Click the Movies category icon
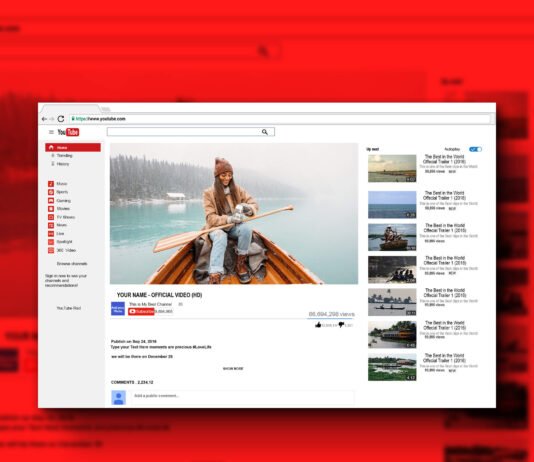Image resolution: width=534 pixels, height=462 pixels. (51, 209)
